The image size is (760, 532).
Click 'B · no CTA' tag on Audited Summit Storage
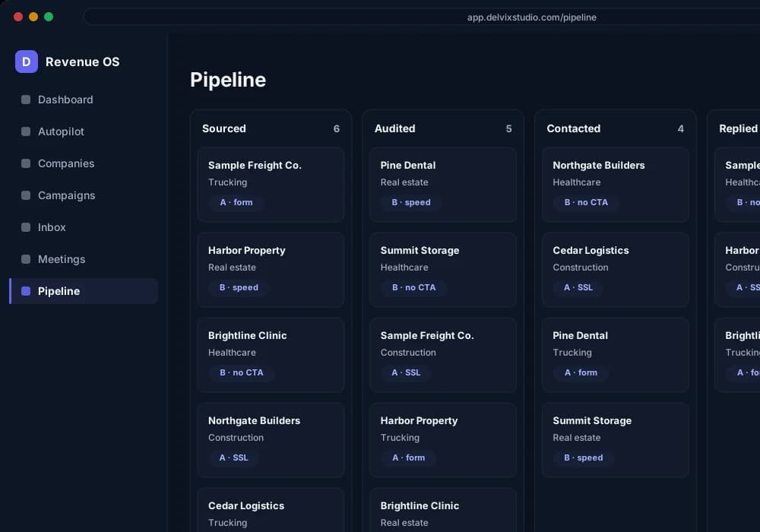[x=413, y=287]
